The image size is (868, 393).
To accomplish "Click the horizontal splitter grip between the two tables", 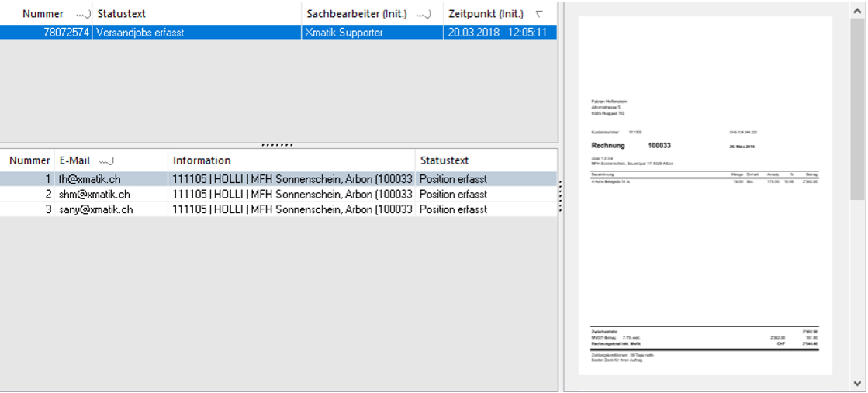I will [x=278, y=145].
